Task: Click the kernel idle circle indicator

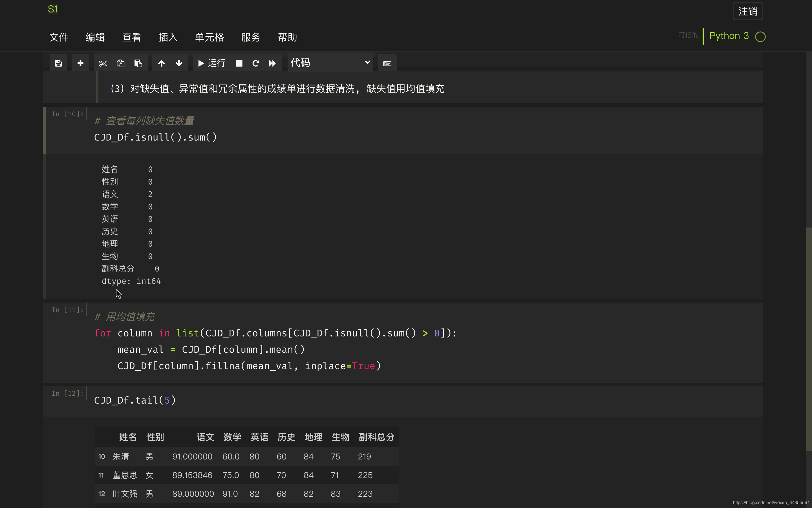Action: pos(760,37)
